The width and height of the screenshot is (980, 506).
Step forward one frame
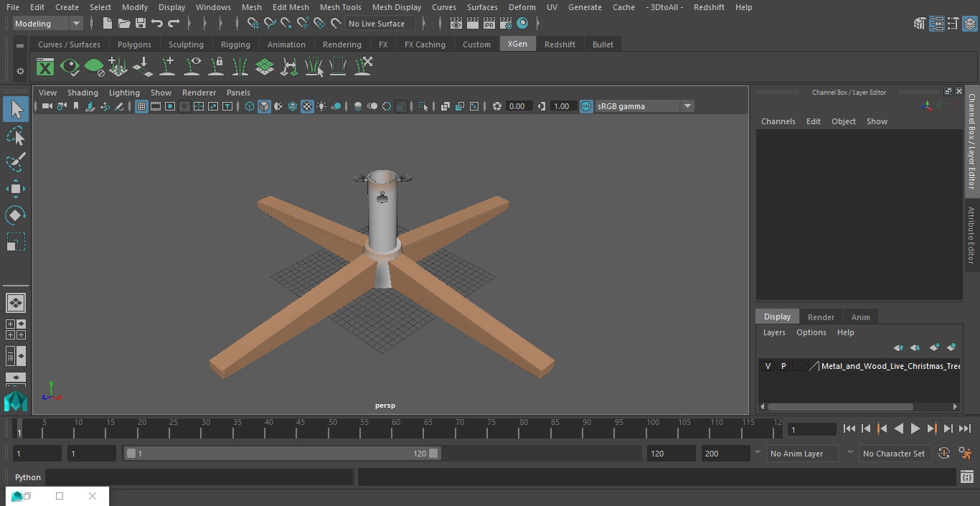[x=948, y=428]
